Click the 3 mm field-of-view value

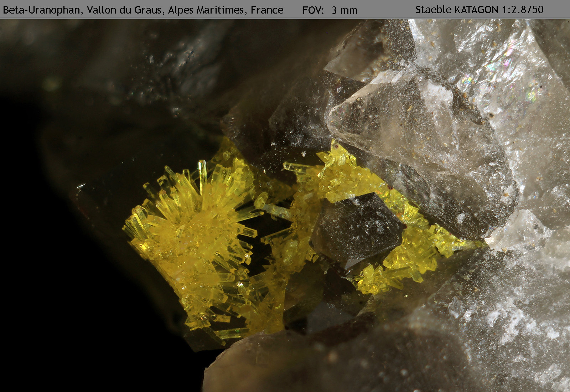tap(344, 10)
